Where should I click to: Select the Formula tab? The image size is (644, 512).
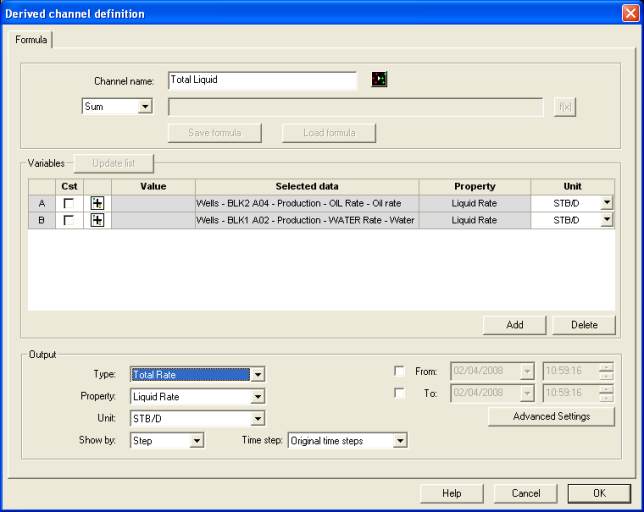pyautogui.click(x=31, y=40)
